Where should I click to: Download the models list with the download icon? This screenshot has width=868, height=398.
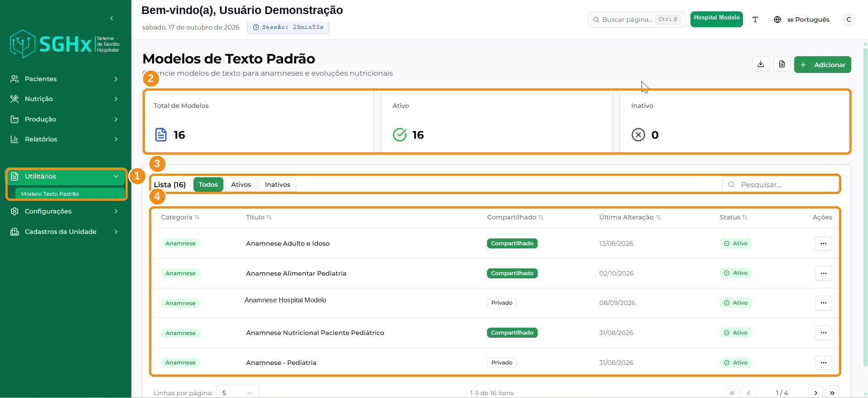(x=761, y=64)
